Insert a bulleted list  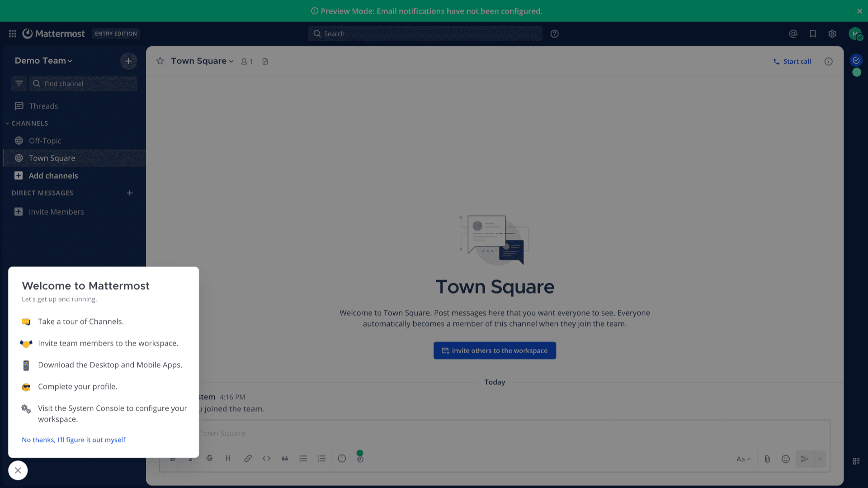[x=303, y=458]
